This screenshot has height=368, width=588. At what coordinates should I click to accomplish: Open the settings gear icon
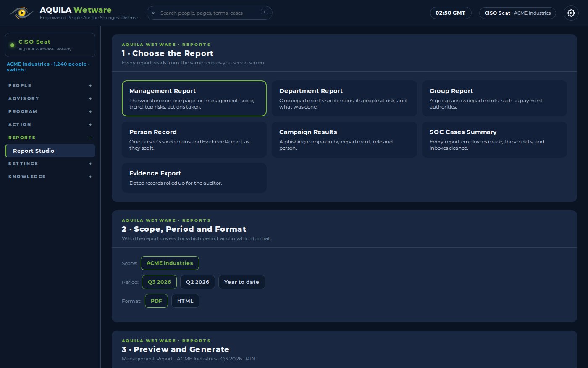(571, 13)
